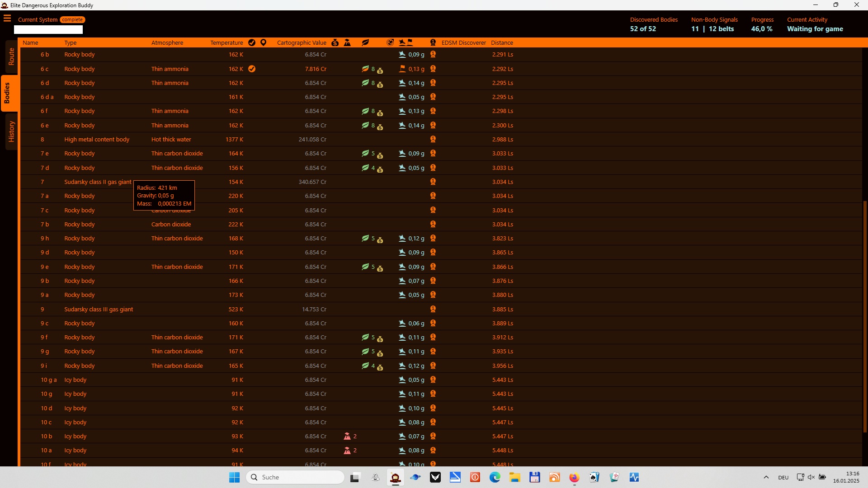Click the leaf biological column header icon
The image size is (868, 488).
(x=365, y=42)
